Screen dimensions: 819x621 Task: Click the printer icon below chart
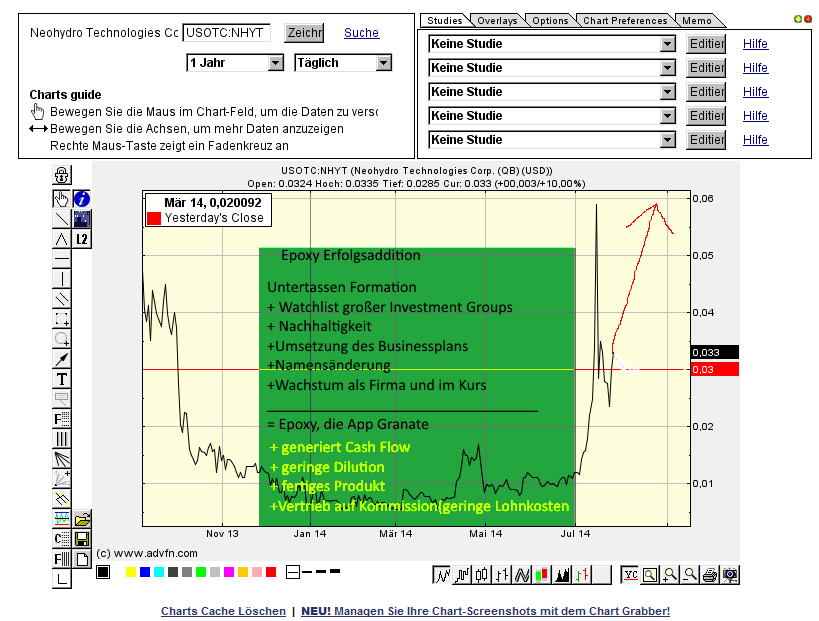click(x=710, y=574)
